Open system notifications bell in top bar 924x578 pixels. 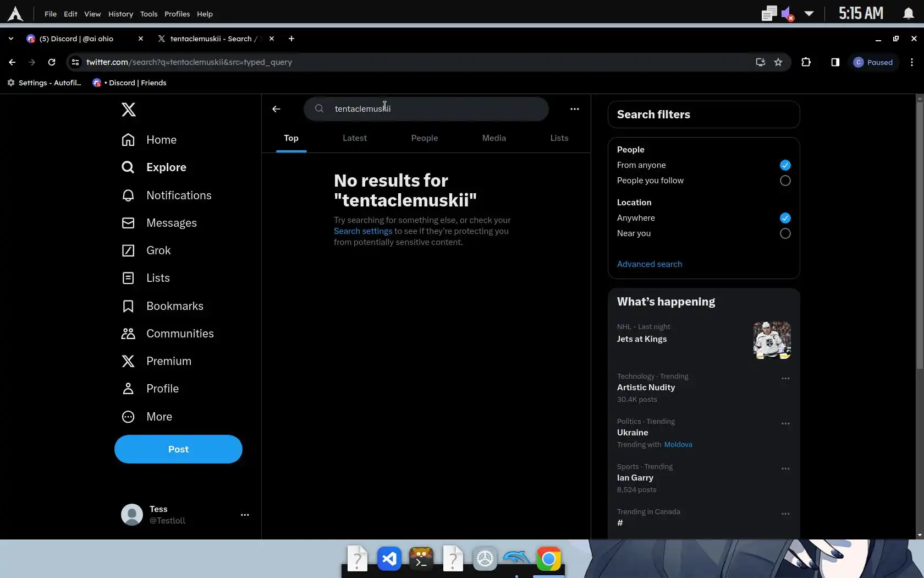click(908, 13)
